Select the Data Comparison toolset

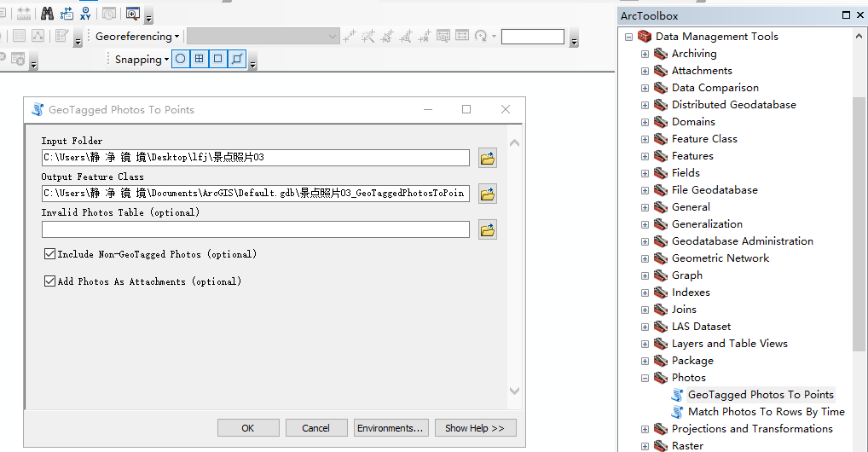(x=715, y=88)
